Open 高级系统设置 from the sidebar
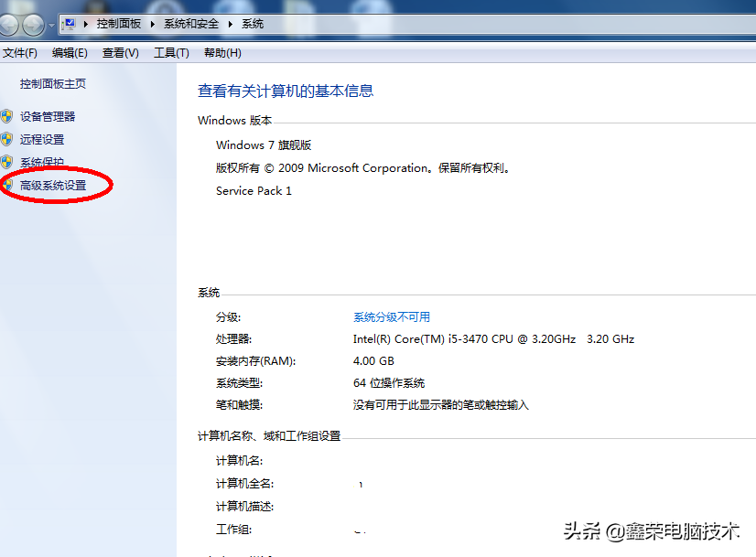This screenshot has width=756, height=557. pyautogui.click(x=55, y=183)
